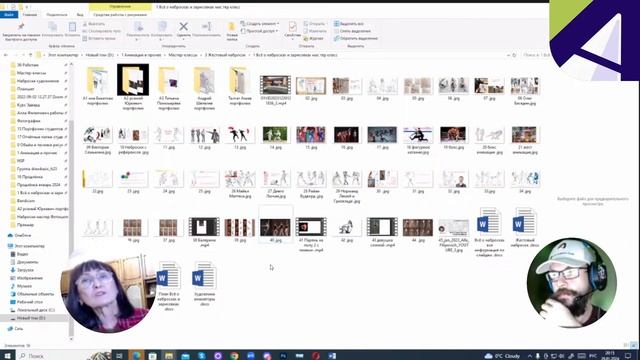
Task: Go to Мастер классы in breadcrumb
Action: (x=183, y=55)
